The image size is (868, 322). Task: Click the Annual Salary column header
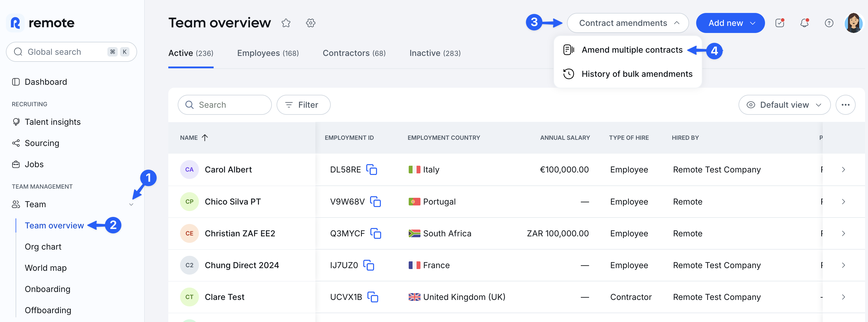[x=565, y=137]
